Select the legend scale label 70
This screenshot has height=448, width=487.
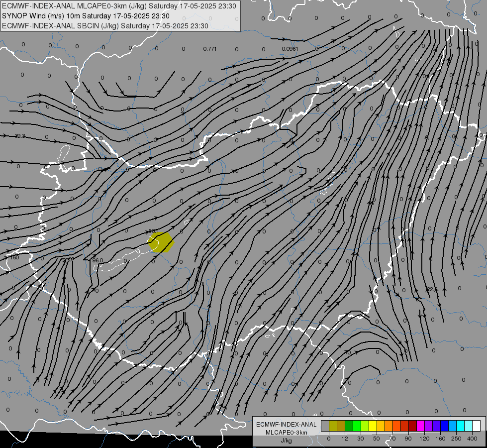click(392, 439)
